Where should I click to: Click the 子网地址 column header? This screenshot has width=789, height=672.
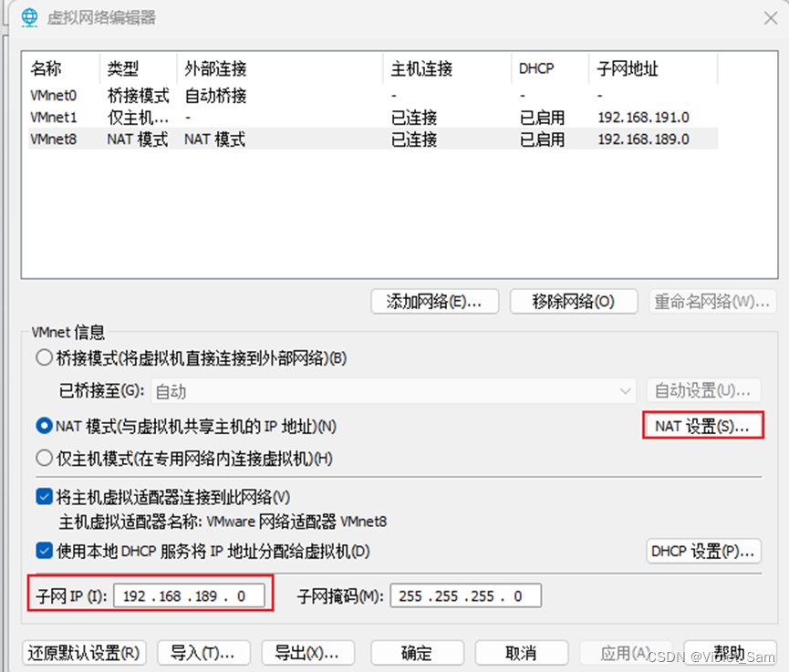[x=653, y=68]
